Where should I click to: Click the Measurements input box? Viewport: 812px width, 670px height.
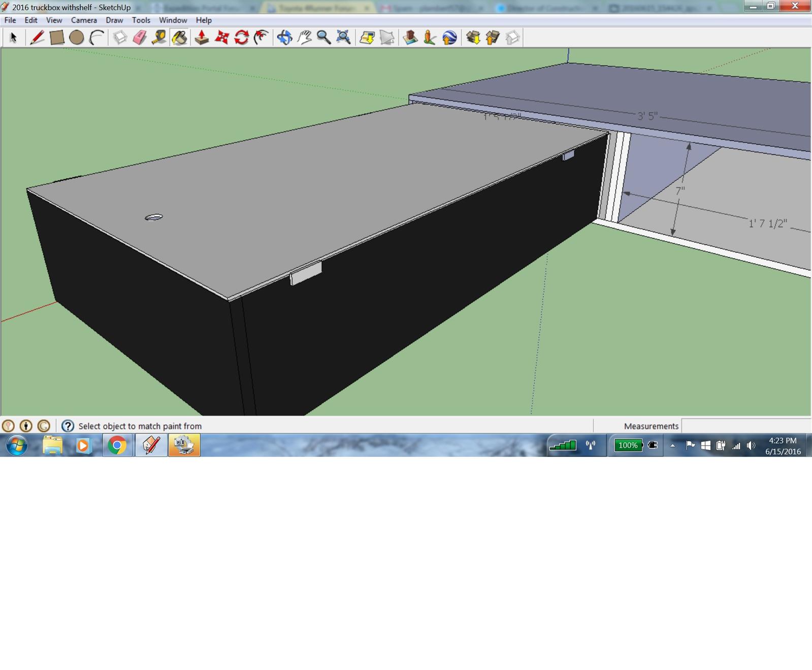pyautogui.click(x=746, y=426)
